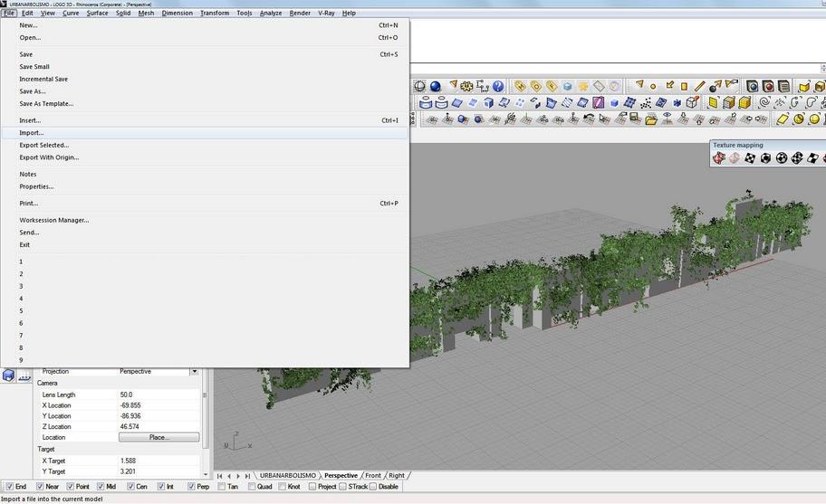This screenshot has height=504, width=826.
Task: Click the red unwrap icon in Texture mapping
Action: coord(719,157)
